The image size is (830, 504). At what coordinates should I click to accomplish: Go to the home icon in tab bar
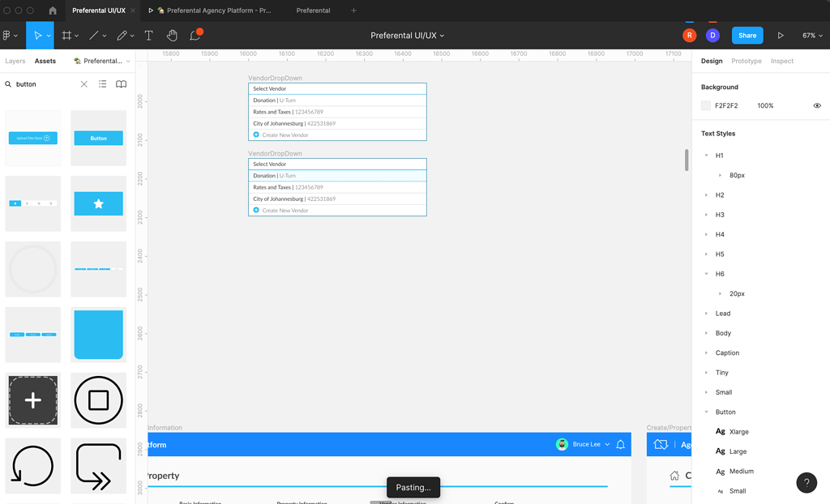pos(53,10)
